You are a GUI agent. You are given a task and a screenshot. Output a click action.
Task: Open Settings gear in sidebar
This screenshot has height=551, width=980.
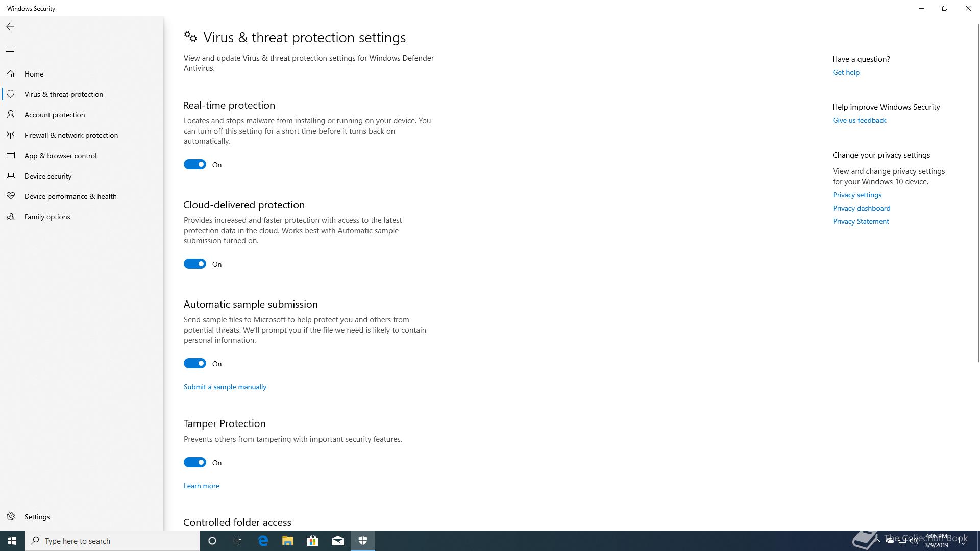[x=11, y=517]
